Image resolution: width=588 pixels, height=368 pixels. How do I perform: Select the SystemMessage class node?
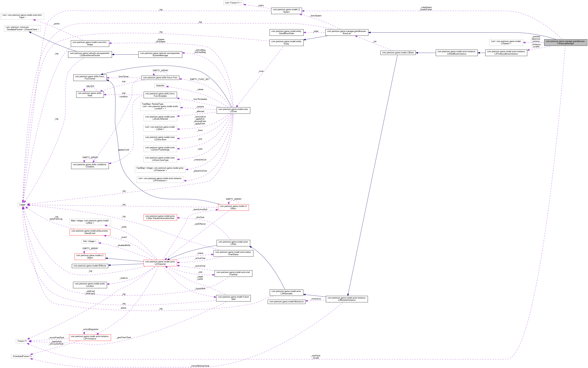click(160, 55)
